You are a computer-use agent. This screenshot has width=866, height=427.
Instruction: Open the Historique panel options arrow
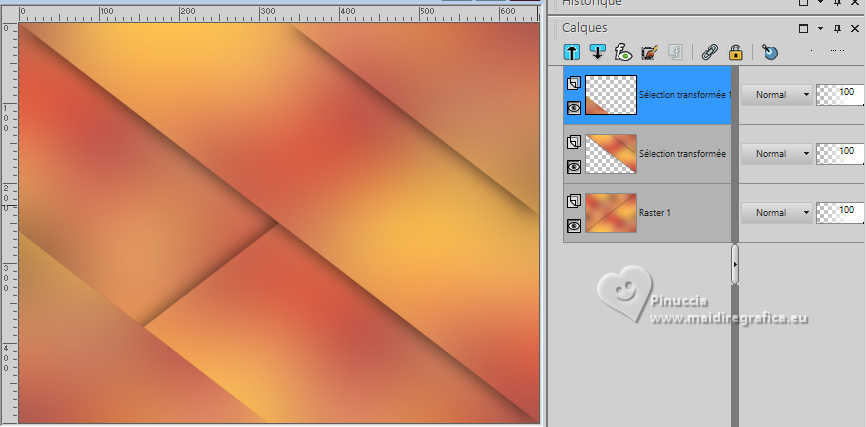coord(821,2)
